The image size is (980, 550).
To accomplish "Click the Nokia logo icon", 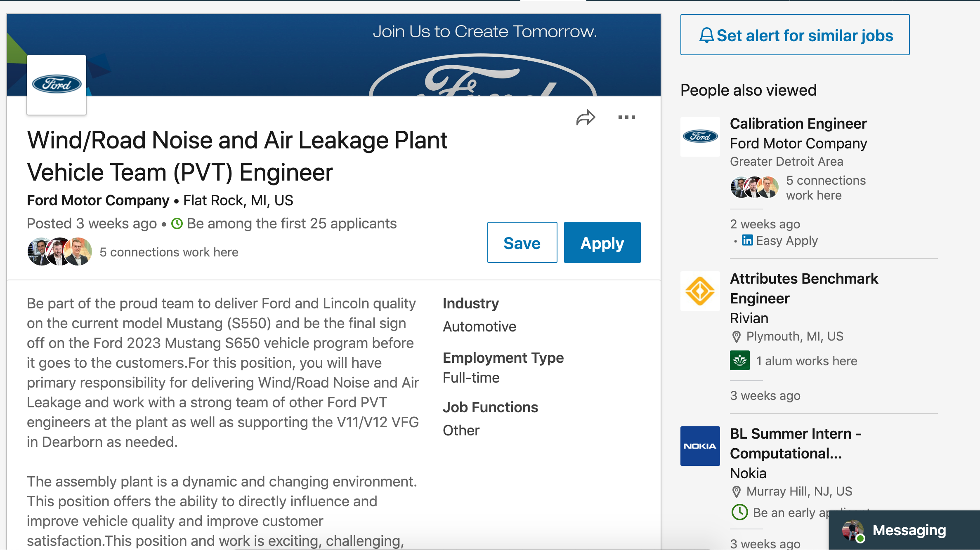I will pyautogui.click(x=700, y=446).
